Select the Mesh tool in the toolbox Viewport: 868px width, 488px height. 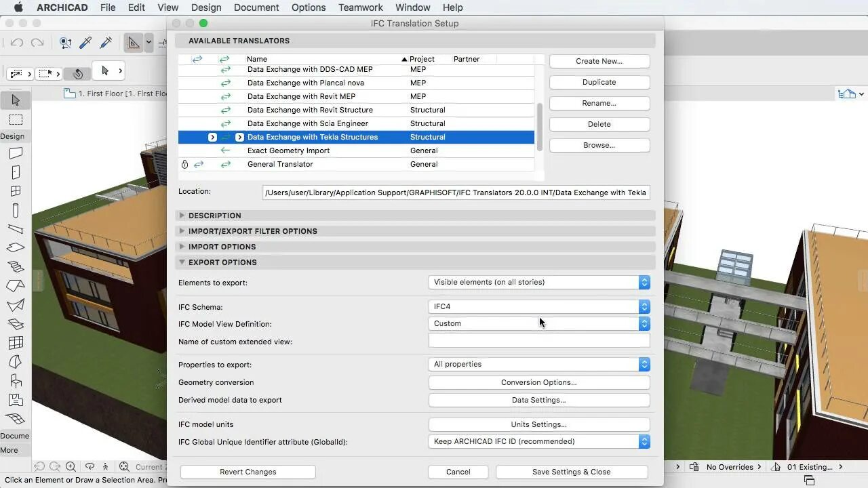(x=16, y=419)
